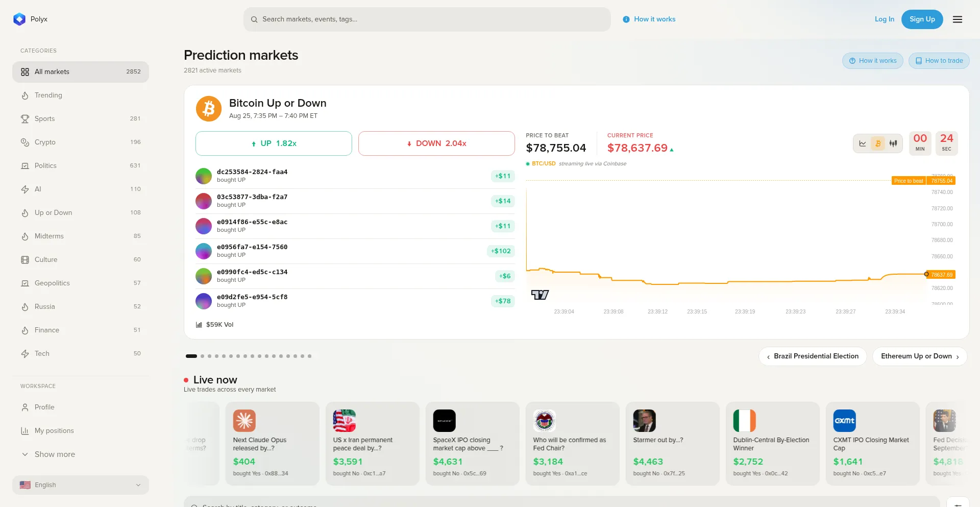Viewport: 980px width, 507px height.
Task: Go to next market Ethereum Up or Down
Action: [920, 356]
